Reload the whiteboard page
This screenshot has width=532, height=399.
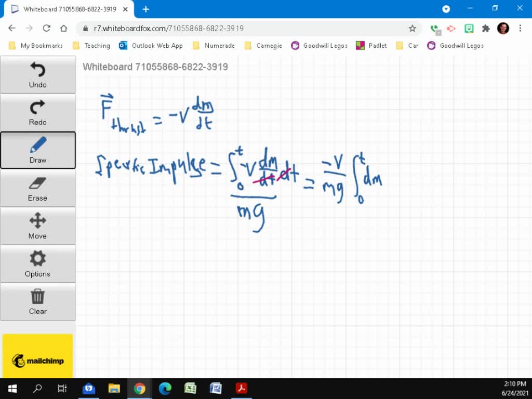point(47,29)
